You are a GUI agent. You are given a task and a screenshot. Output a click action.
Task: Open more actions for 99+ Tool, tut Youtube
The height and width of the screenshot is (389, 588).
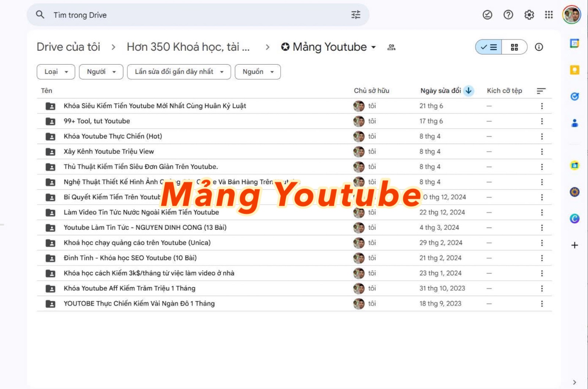click(542, 121)
